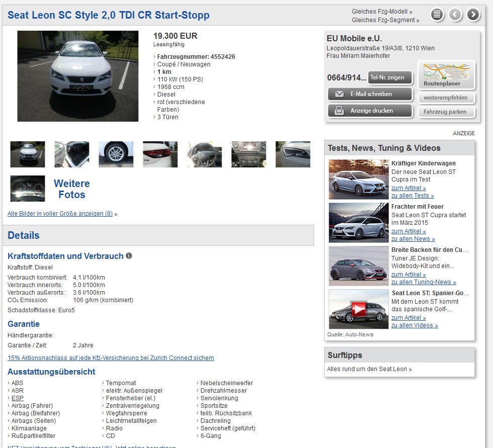Screen dimensions: 493x448
Task: Open zu allen News link
Action: pos(413,238)
